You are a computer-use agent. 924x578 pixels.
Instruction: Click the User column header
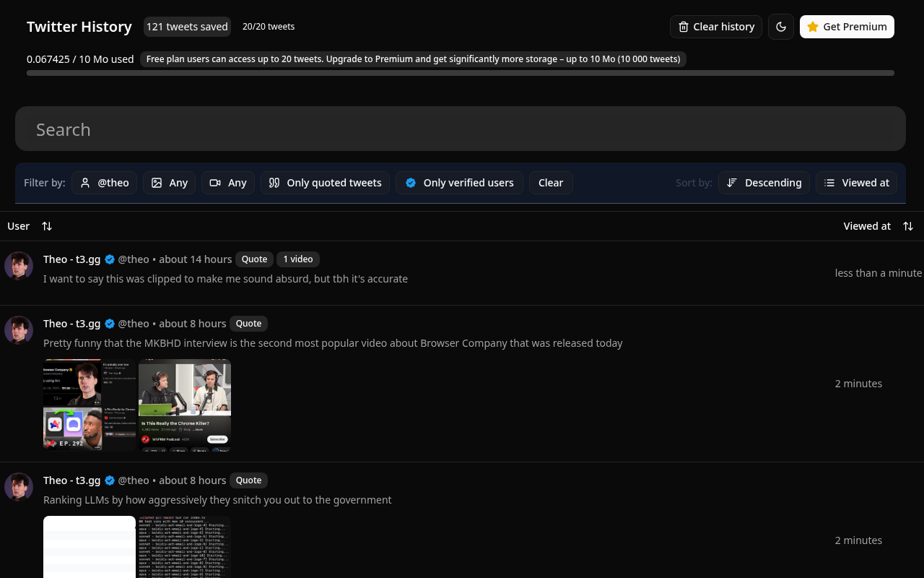[18, 226]
